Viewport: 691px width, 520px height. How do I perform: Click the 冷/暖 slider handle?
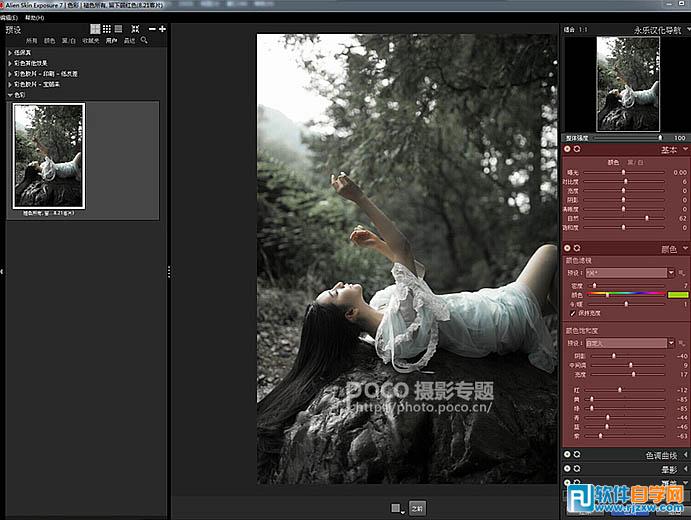click(x=626, y=304)
